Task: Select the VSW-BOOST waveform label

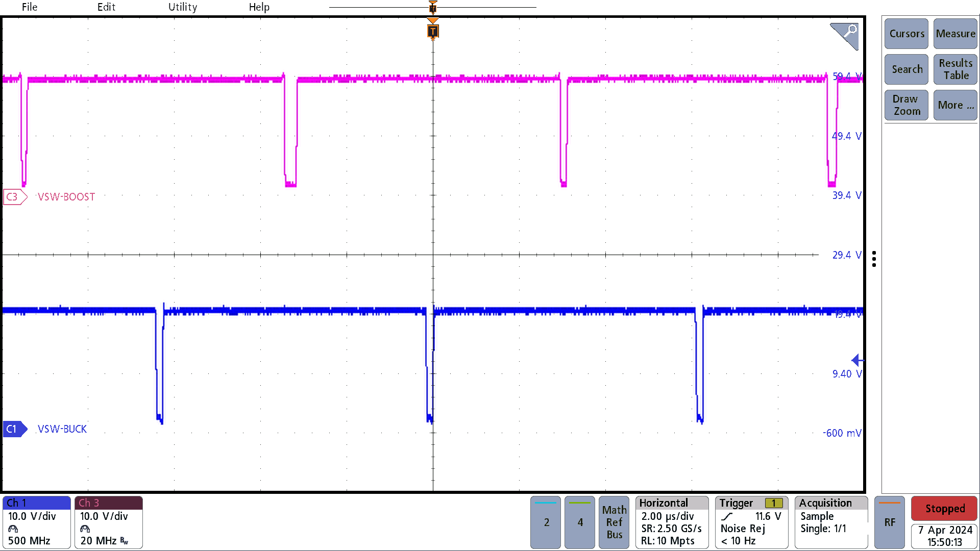Action: [x=66, y=197]
